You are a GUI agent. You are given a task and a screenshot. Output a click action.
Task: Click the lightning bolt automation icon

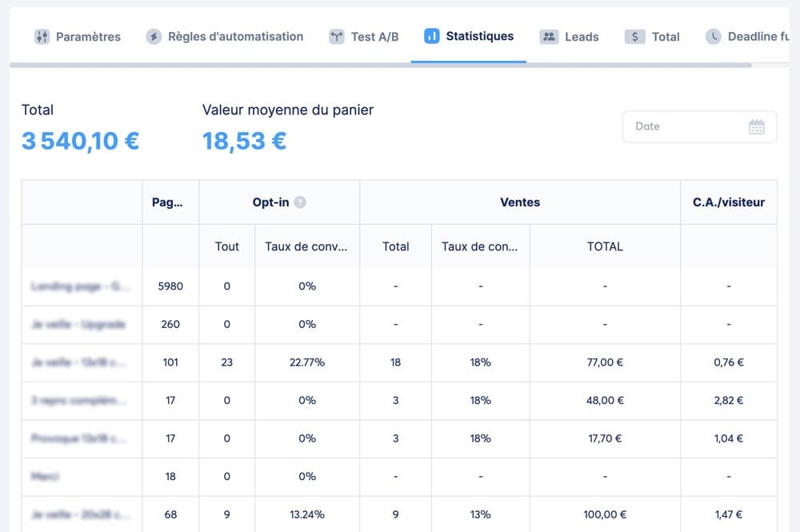[154, 37]
